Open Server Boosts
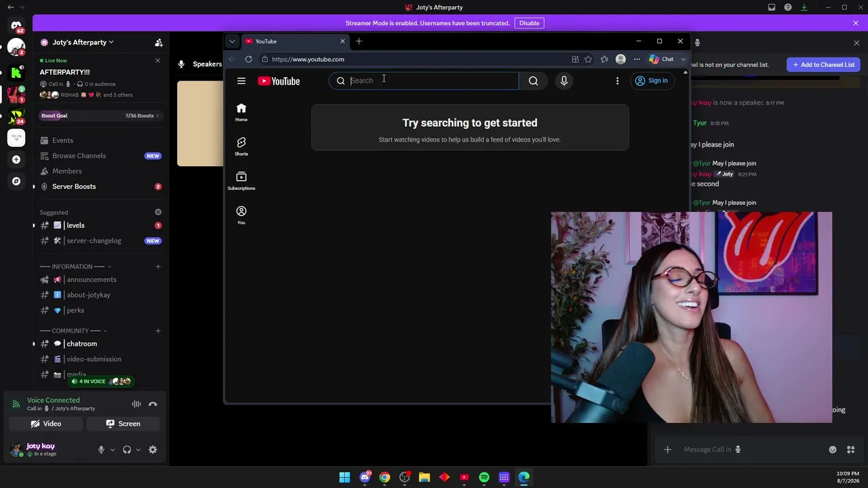 coord(100,186)
